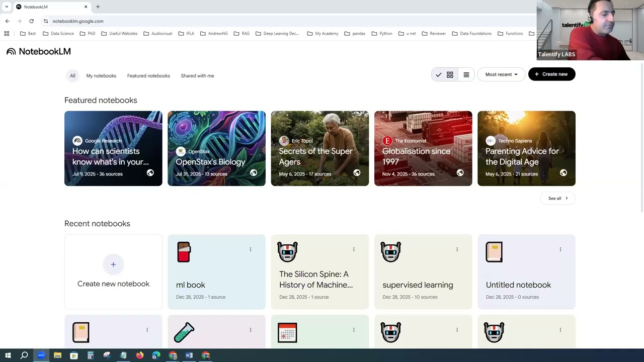Open the Reviewer bookmark folder
The height and width of the screenshot is (362, 644).
coord(434,34)
